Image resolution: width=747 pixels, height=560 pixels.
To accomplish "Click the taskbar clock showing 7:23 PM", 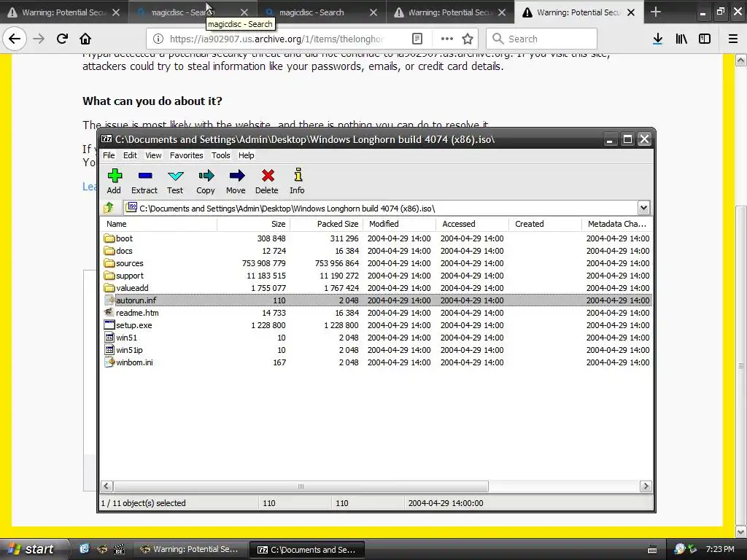I will (720, 549).
